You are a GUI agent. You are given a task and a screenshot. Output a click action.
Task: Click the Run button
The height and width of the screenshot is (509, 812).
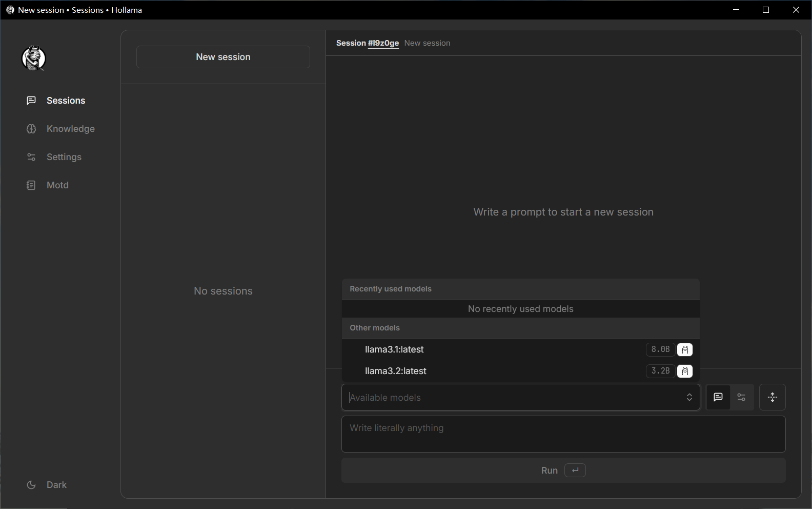tap(563, 471)
